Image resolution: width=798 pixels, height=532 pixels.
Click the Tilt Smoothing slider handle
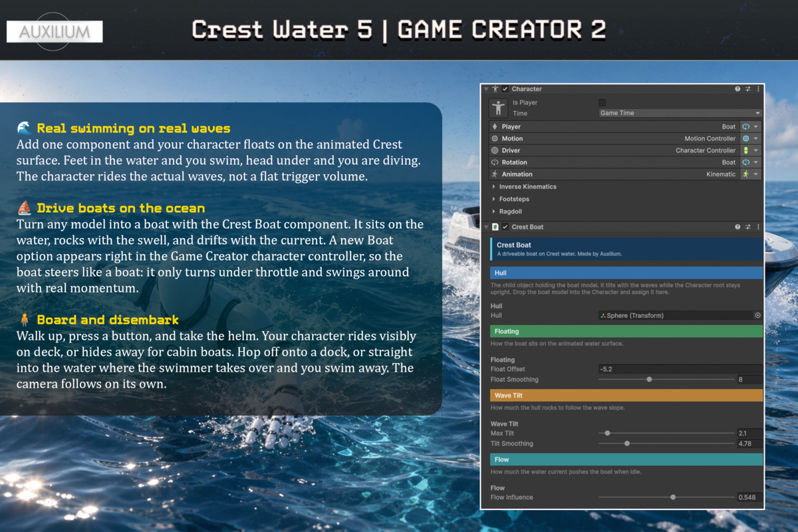[x=626, y=444]
